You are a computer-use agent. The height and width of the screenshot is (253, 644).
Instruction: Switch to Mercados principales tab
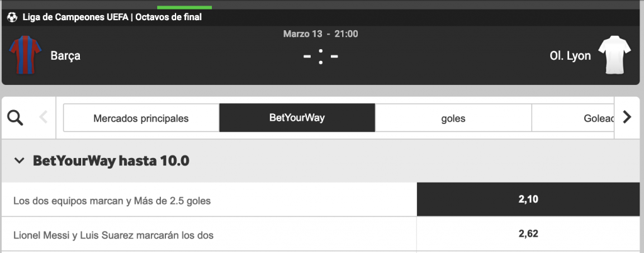point(141,118)
